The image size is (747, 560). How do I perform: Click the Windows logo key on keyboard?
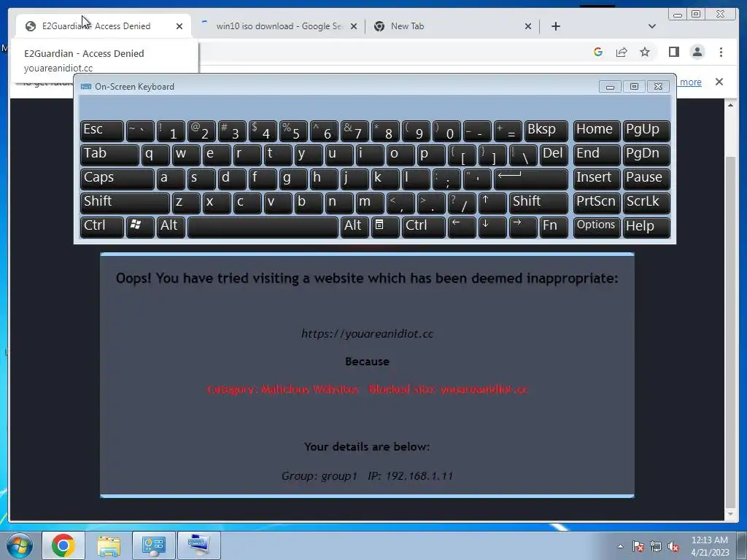click(140, 226)
